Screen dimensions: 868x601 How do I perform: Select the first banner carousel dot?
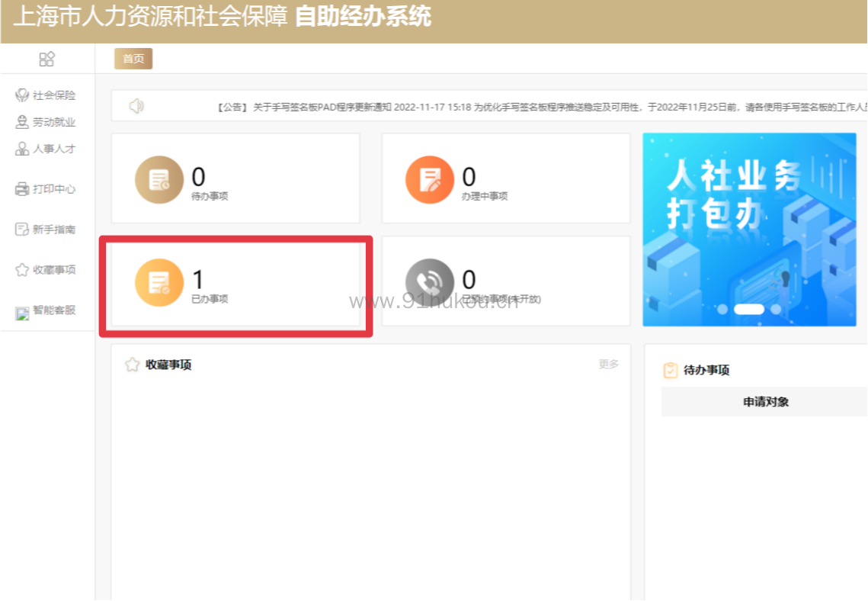click(722, 309)
